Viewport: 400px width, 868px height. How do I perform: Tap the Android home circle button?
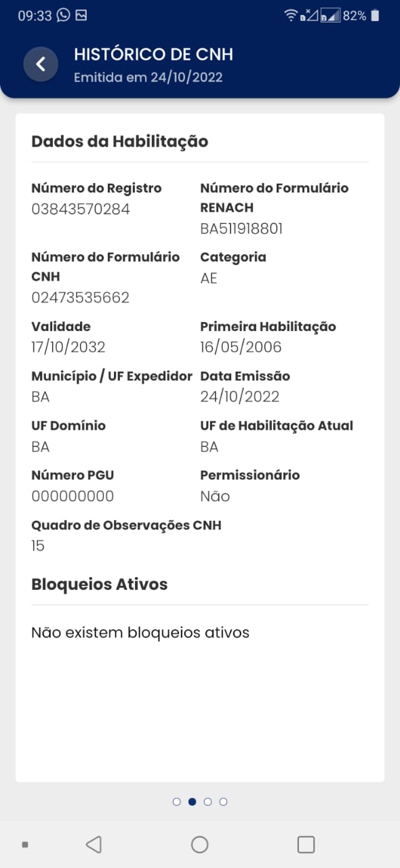[199, 844]
